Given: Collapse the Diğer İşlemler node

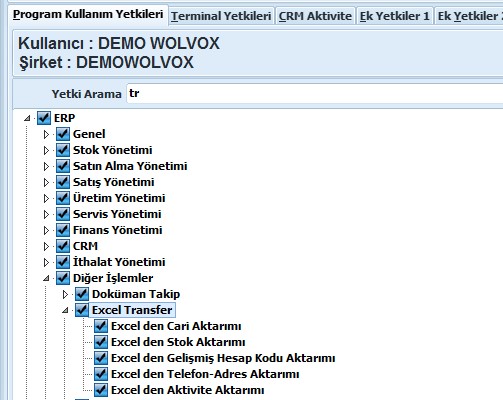Looking at the screenshot, I should click(x=46, y=278).
